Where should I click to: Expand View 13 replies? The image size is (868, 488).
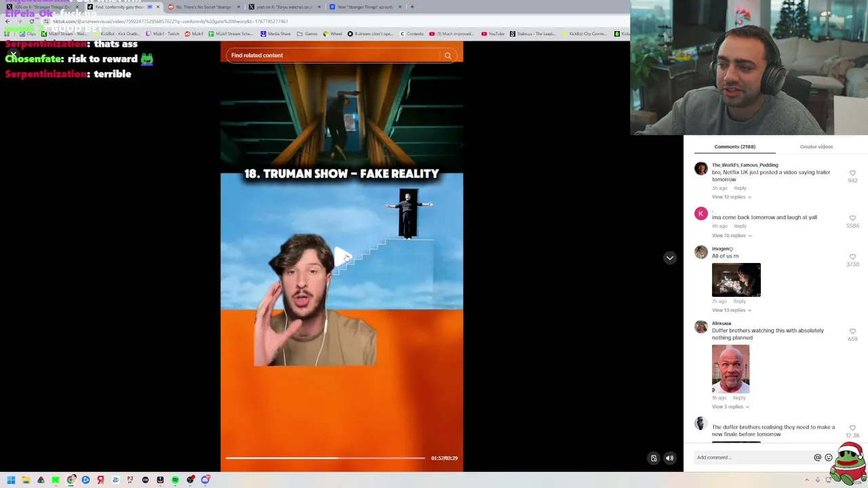click(x=731, y=310)
